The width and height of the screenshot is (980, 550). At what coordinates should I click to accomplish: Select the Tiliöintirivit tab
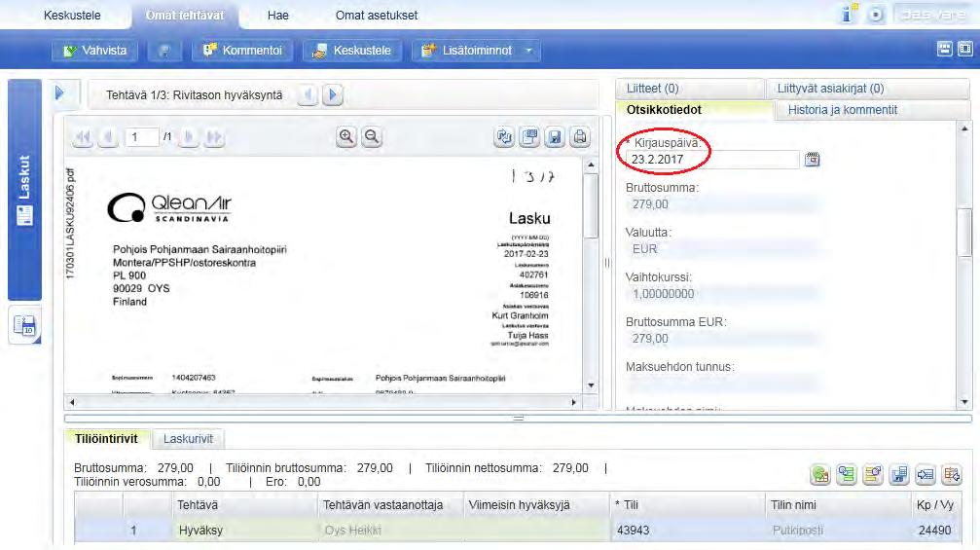[x=106, y=439]
